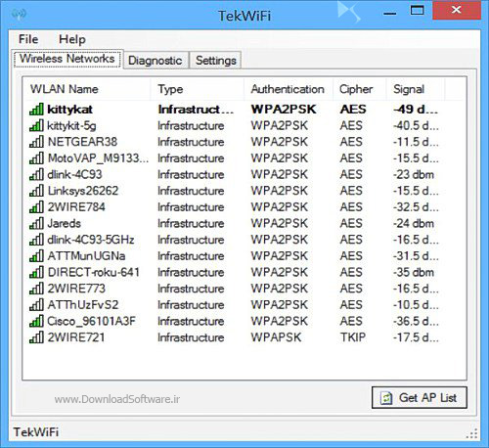Click signal icon beside ATTMunUGNa
Screen dimensions: 489x448
coord(36,256)
